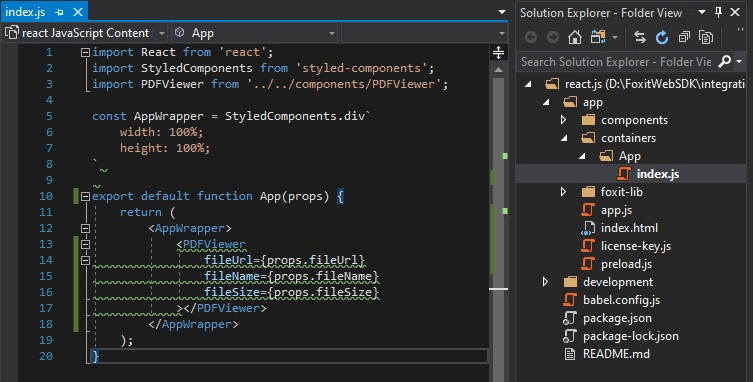Image resolution: width=753 pixels, height=382 pixels.
Task: Open the active files list dropdown
Action: pos(501,12)
